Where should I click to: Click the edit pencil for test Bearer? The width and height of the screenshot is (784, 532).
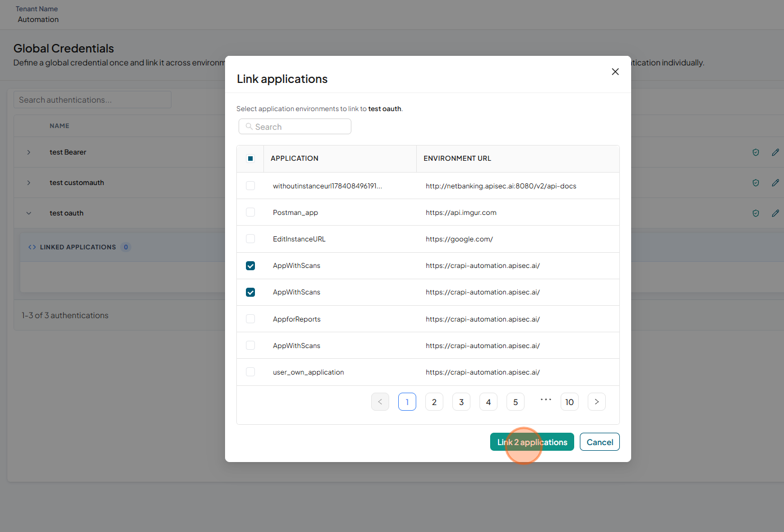[x=776, y=152]
